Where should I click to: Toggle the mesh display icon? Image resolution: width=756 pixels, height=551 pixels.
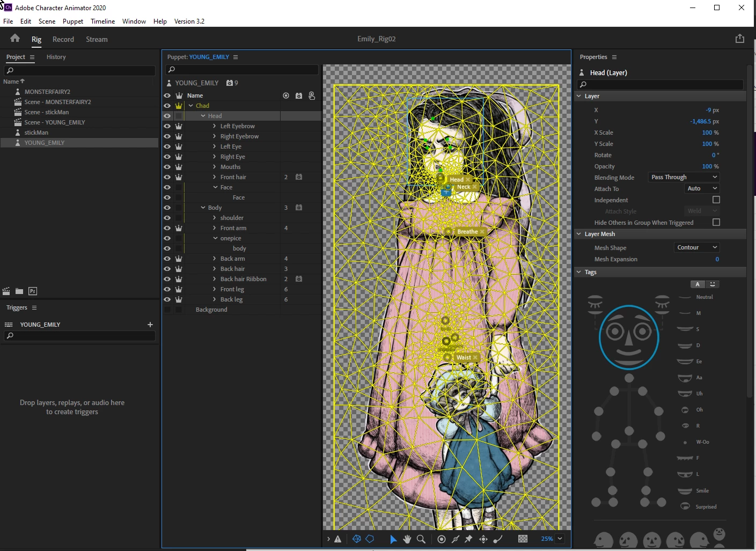point(356,539)
